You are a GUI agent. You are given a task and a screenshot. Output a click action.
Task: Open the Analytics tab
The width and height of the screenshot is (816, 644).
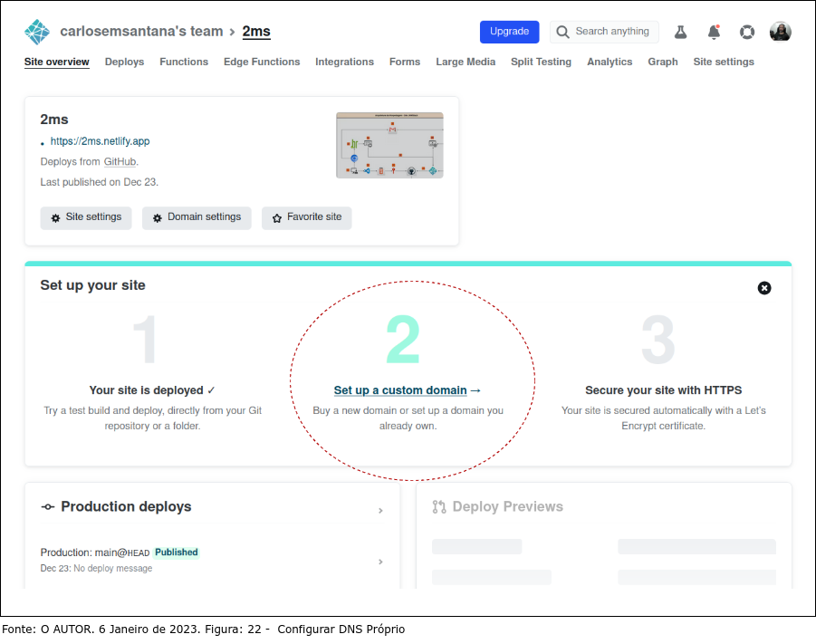click(610, 62)
